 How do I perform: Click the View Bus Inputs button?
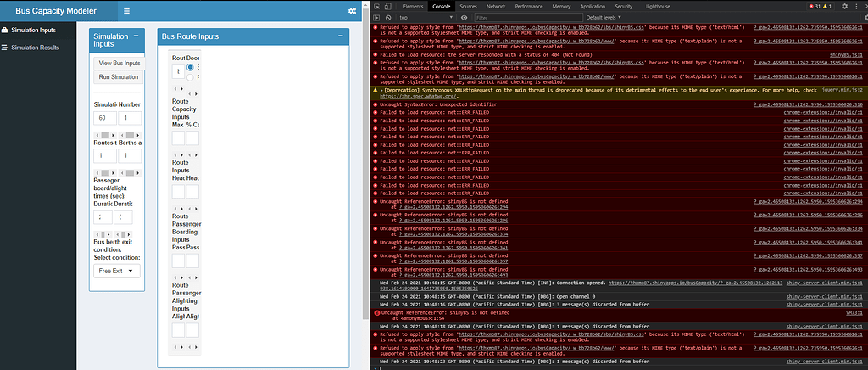120,63
